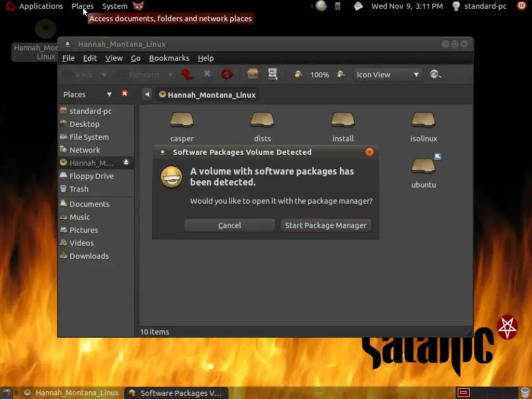Select File System in the Places sidebar
Image resolution: width=532 pixels, height=399 pixels.
tap(96, 137)
